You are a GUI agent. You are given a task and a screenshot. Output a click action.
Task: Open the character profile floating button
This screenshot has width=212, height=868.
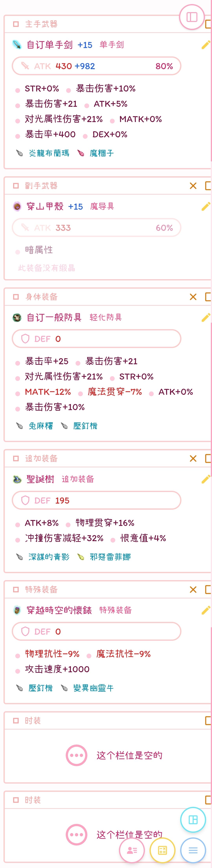[x=132, y=850]
